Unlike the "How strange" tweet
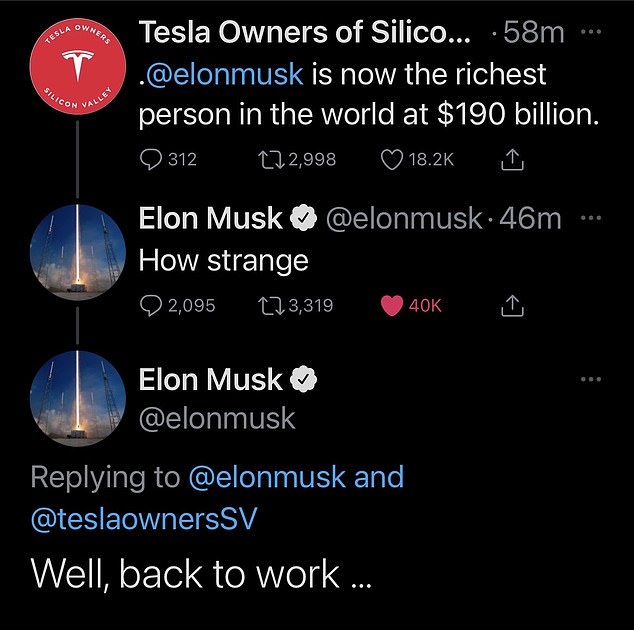Image resolution: width=634 pixels, height=630 pixels. [392, 306]
